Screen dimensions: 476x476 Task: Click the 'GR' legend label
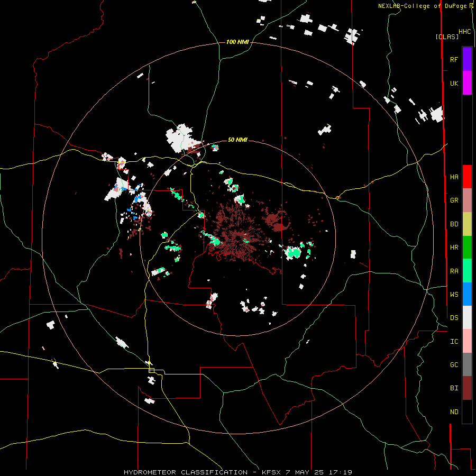[454, 200]
